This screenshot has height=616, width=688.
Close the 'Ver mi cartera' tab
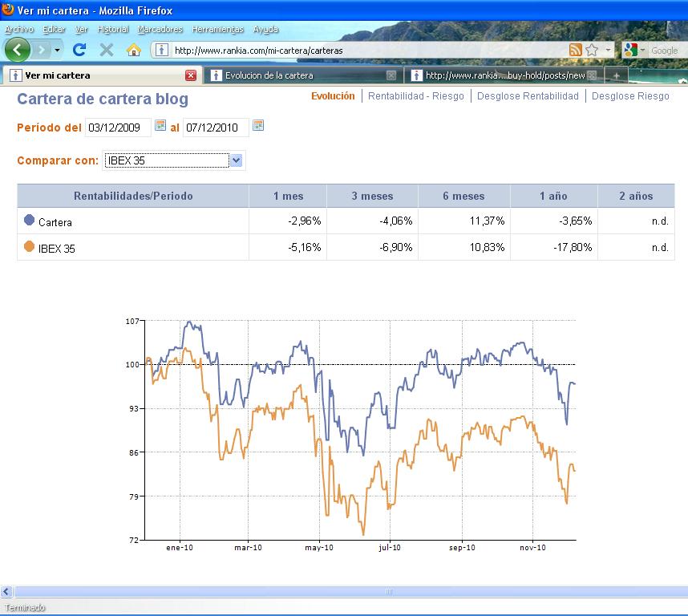click(x=191, y=75)
